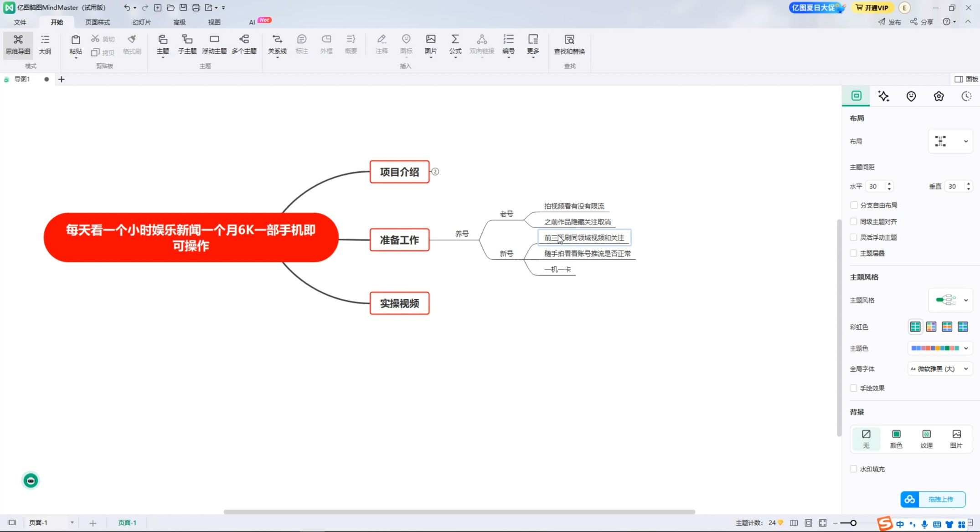
Task: Increase horizontal (水平) spacing stepper
Action: coord(889,184)
